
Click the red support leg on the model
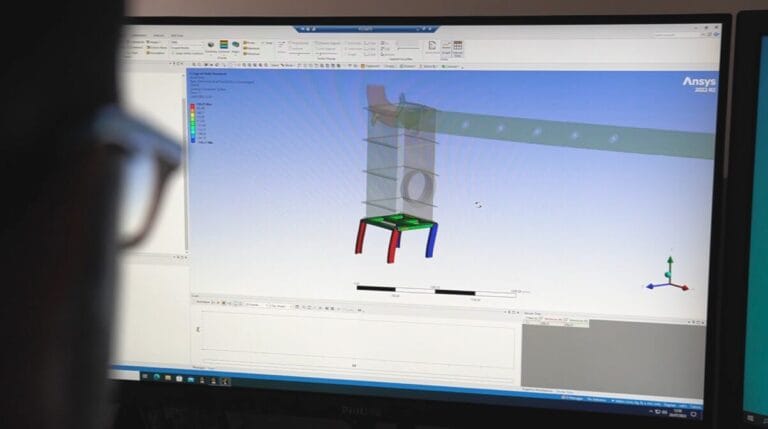tap(361, 237)
